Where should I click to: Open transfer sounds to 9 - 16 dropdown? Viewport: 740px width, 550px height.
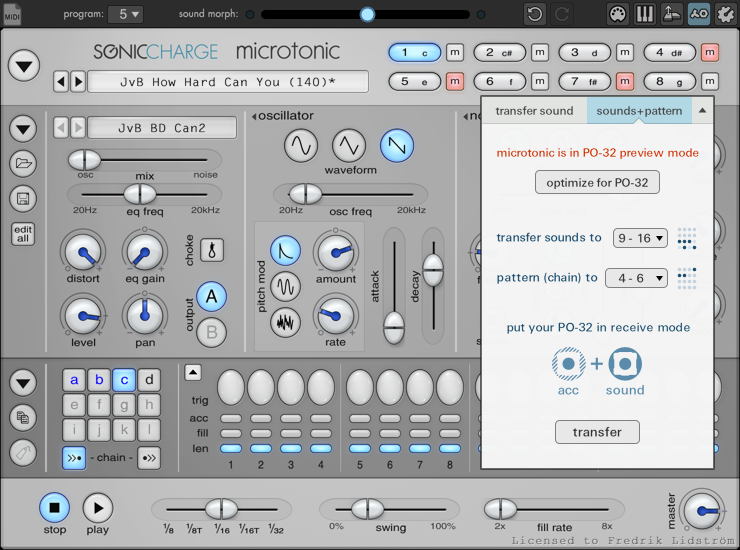tap(640, 238)
